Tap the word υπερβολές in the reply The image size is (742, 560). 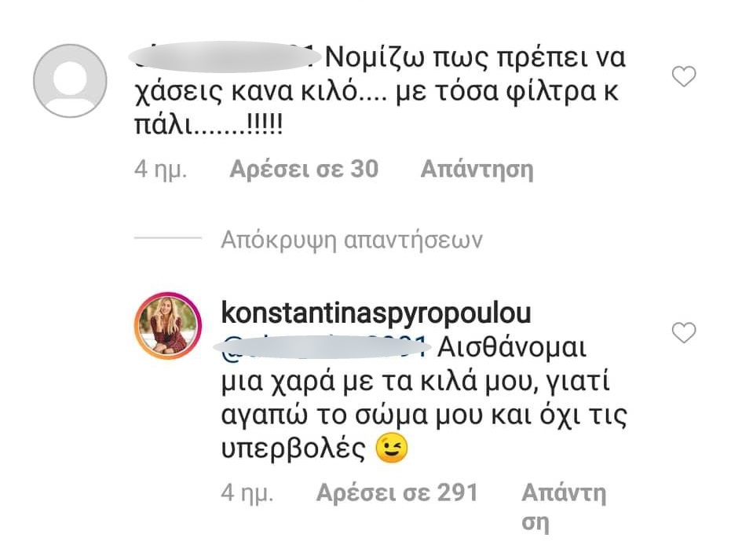click(x=294, y=448)
